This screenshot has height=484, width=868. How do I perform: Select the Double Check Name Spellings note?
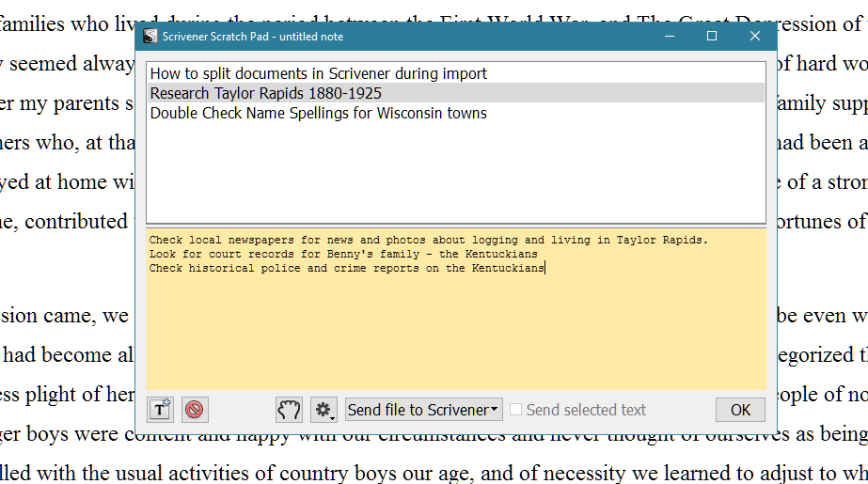click(x=318, y=113)
